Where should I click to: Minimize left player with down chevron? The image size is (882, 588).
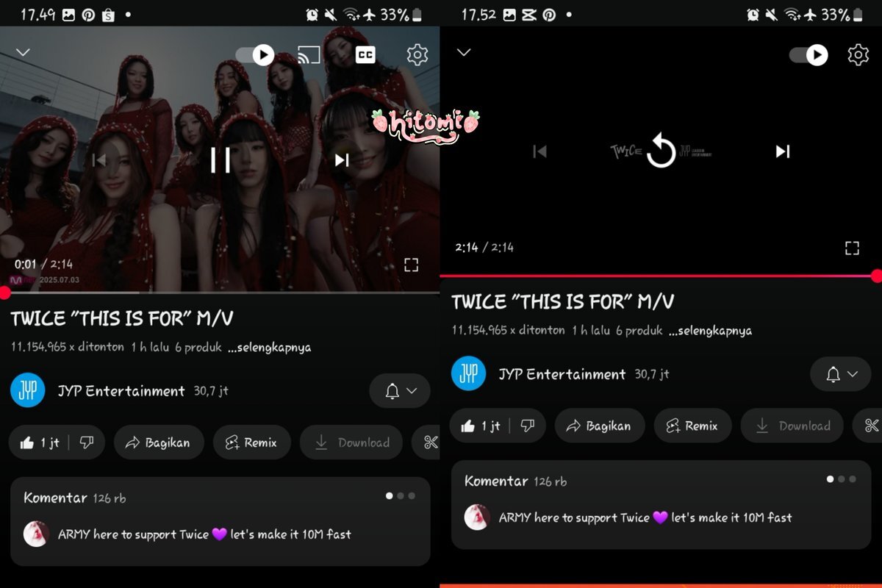click(23, 52)
